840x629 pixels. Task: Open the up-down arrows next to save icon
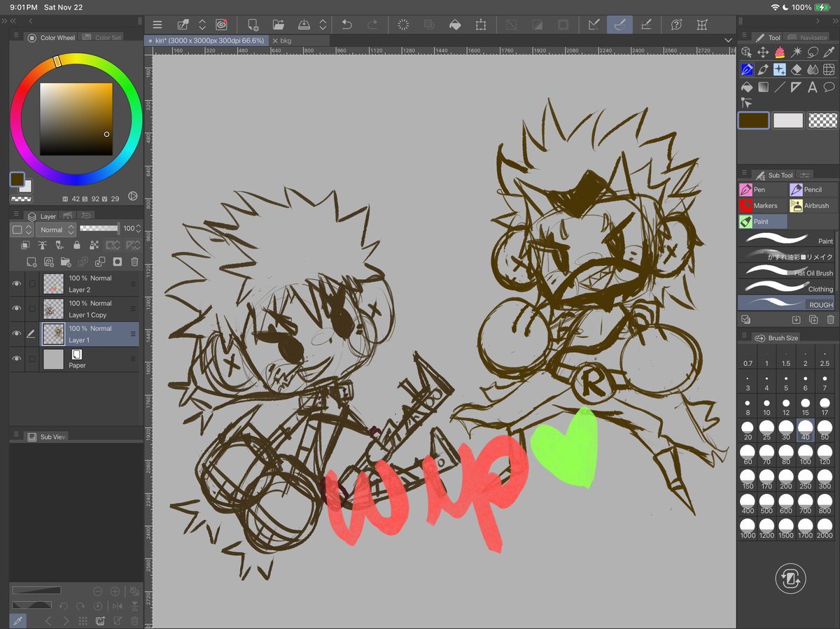[x=323, y=24]
